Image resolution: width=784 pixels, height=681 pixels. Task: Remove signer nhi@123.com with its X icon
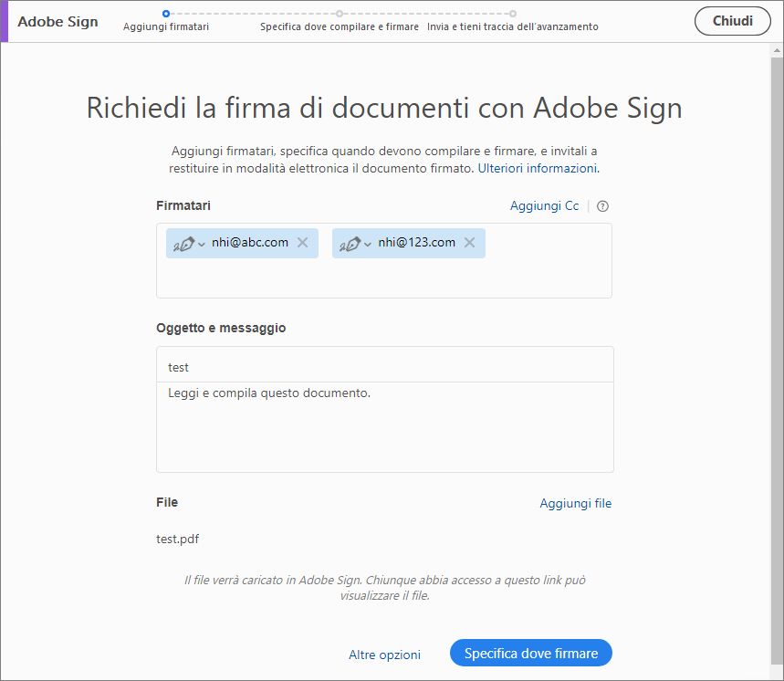(470, 243)
